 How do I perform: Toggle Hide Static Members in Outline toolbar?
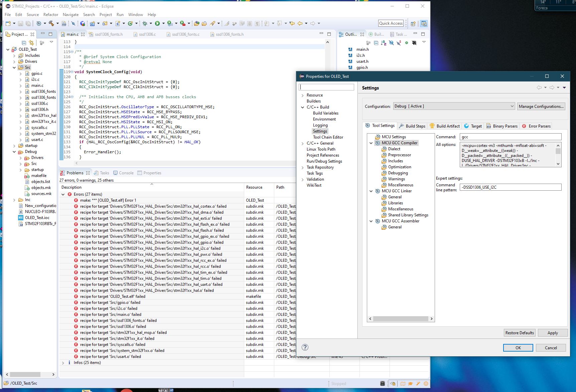399,43
